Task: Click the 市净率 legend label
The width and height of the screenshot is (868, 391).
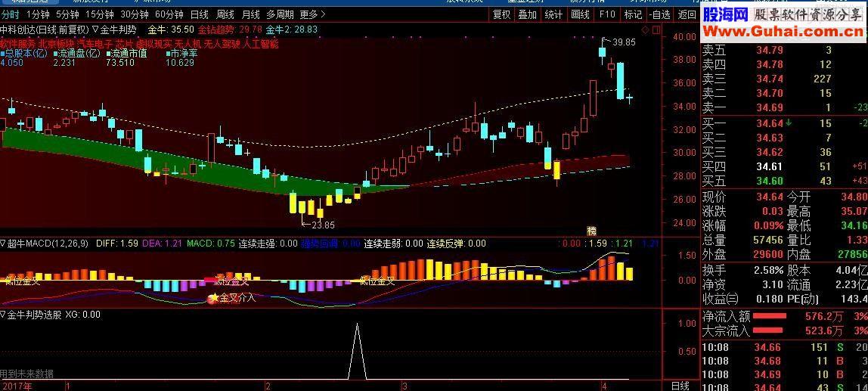Action: point(181,54)
